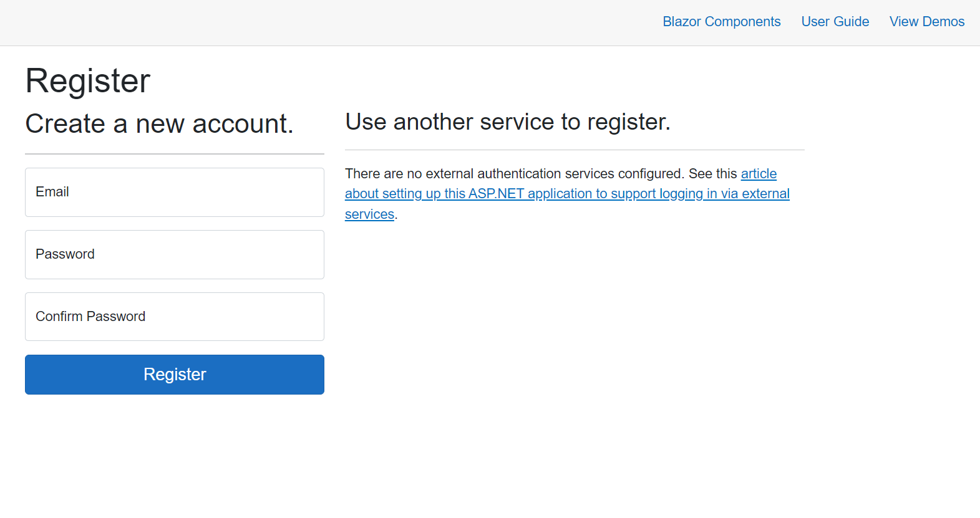Submit the form with the Register button
The height and width of the screenshot is (518, 980).
pyautogui.click(x=174, y=374)
